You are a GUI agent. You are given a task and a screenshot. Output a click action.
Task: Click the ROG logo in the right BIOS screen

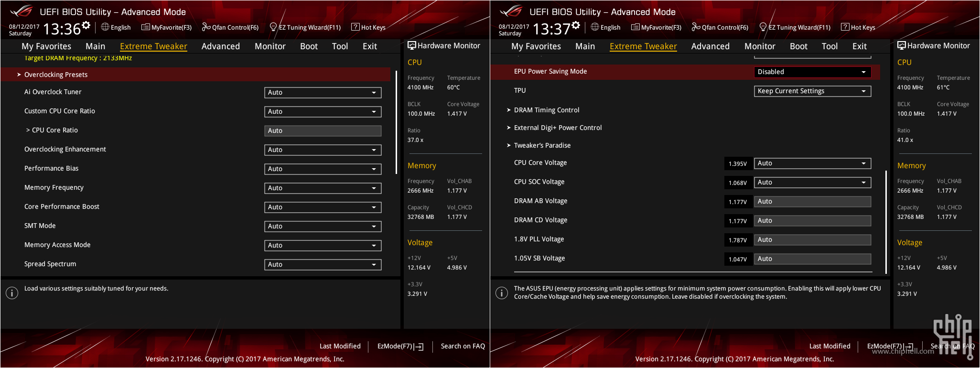pyautogui.click(x=510, y=11)
